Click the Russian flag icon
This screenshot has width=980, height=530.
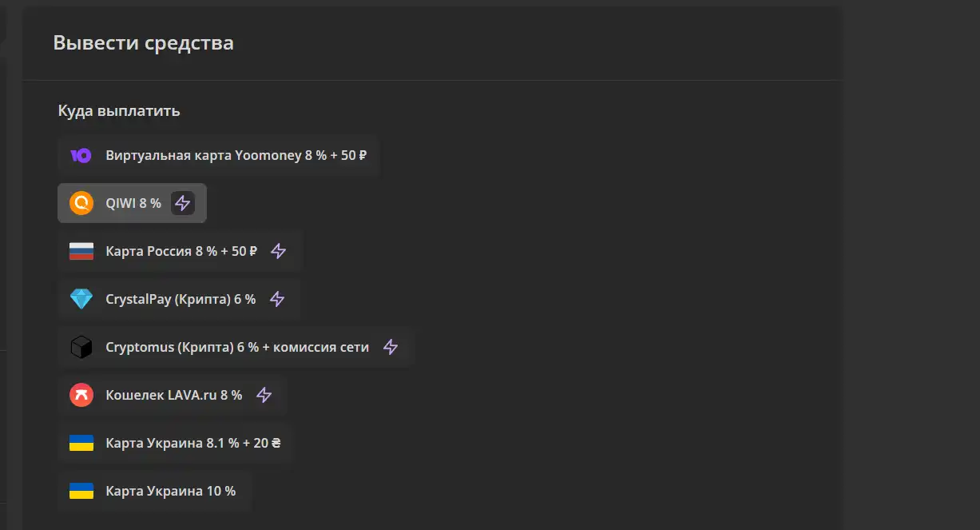coord(81,251)
